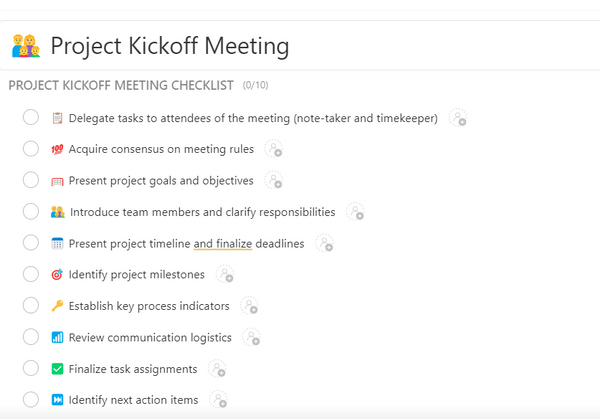Image resolution: width=600 pixels, height=419 pixels.
Task: Assign someone to Acquire consensus item
Action: [274, 149]
